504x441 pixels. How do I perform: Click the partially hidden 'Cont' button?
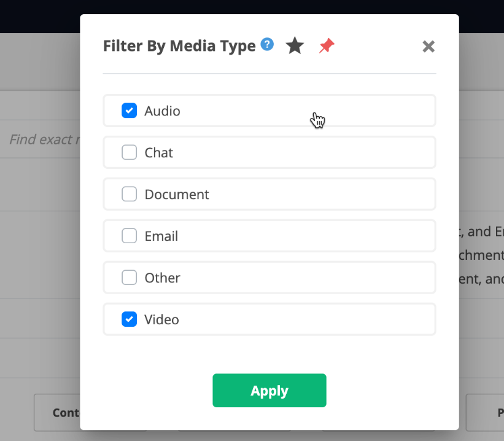point(58,413)
